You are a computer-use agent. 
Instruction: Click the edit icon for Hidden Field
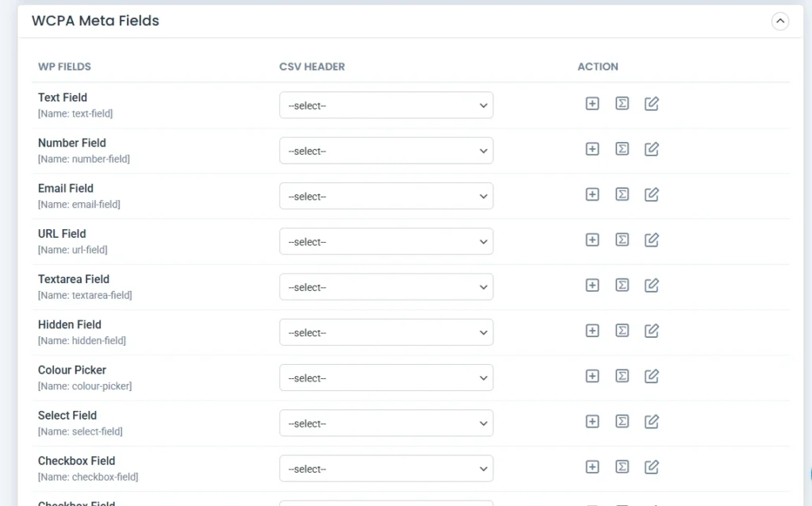coord(652,331)
